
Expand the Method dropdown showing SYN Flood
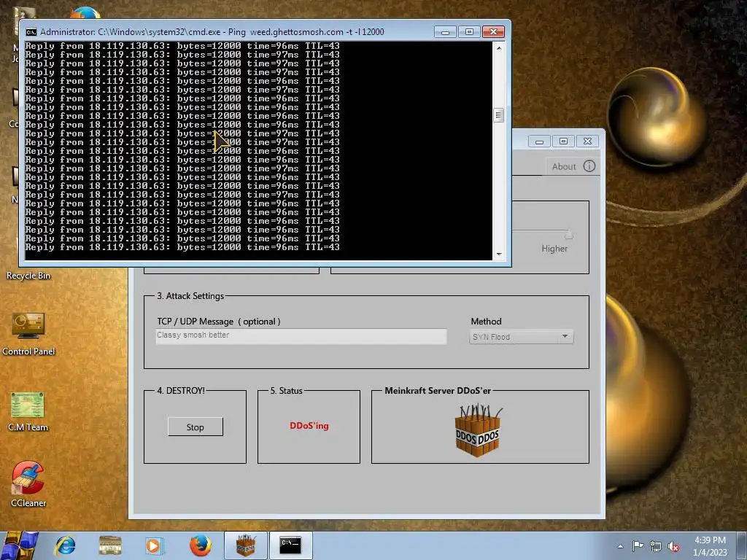click(x=521, y=337)
